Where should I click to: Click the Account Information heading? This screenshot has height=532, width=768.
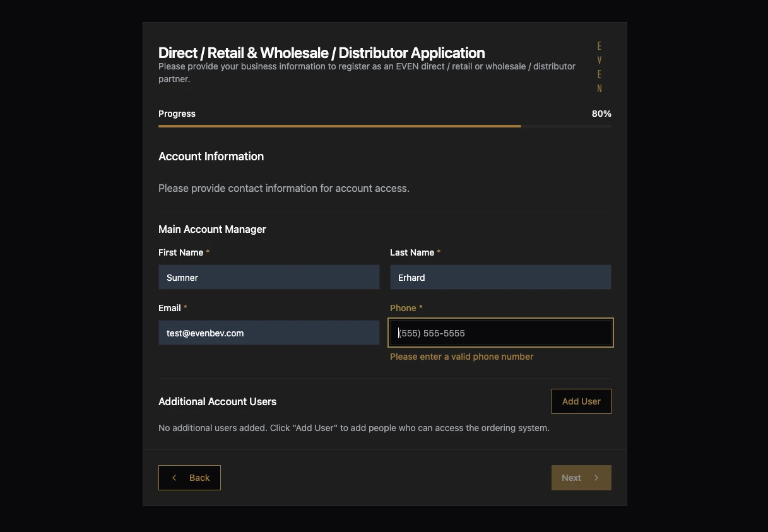click(211, 157)
